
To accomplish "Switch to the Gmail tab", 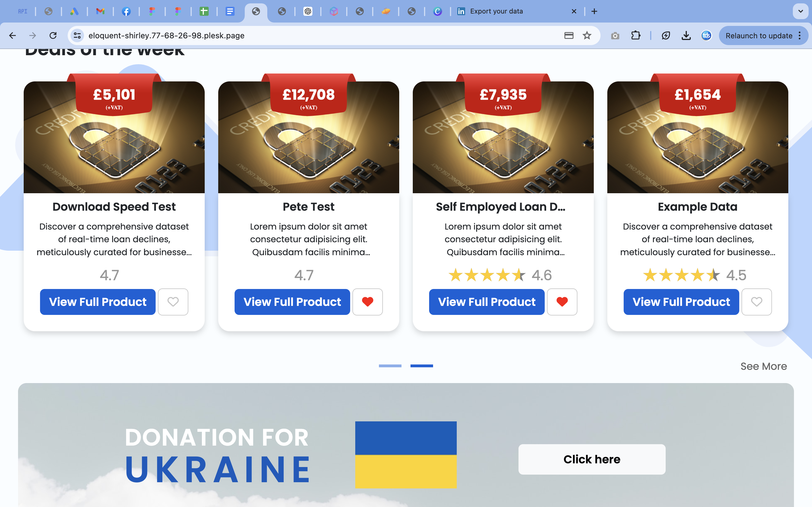I will pyautogui.click(x=100, y=11).
